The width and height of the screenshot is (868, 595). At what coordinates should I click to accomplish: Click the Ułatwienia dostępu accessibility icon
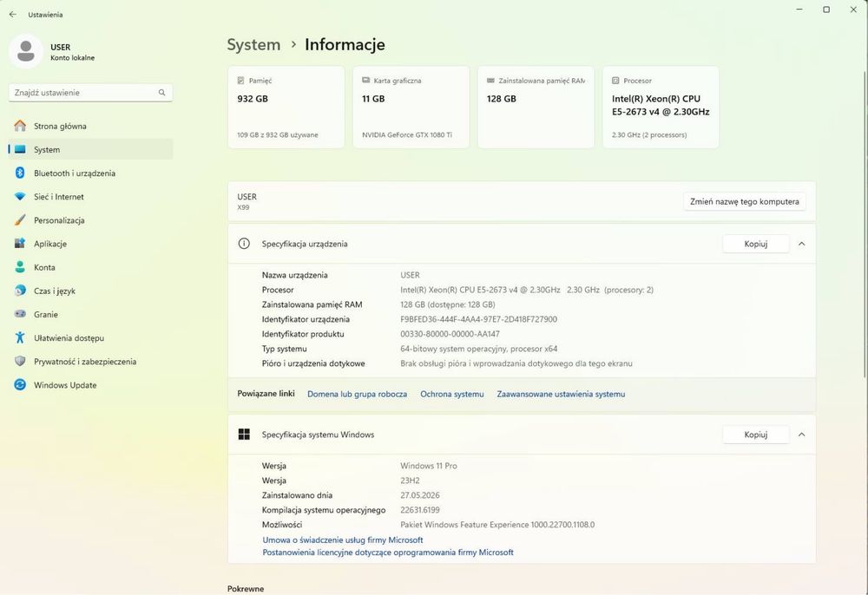[20, 338]
